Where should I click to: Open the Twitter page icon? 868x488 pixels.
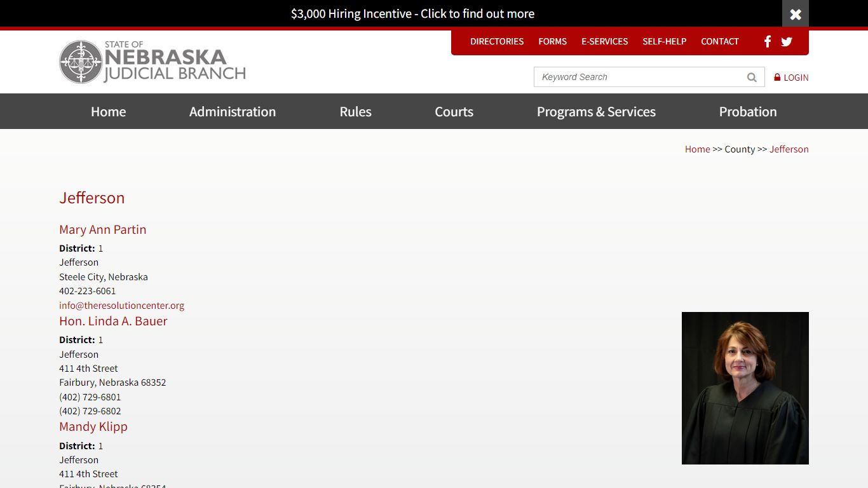tap(787, 41)
